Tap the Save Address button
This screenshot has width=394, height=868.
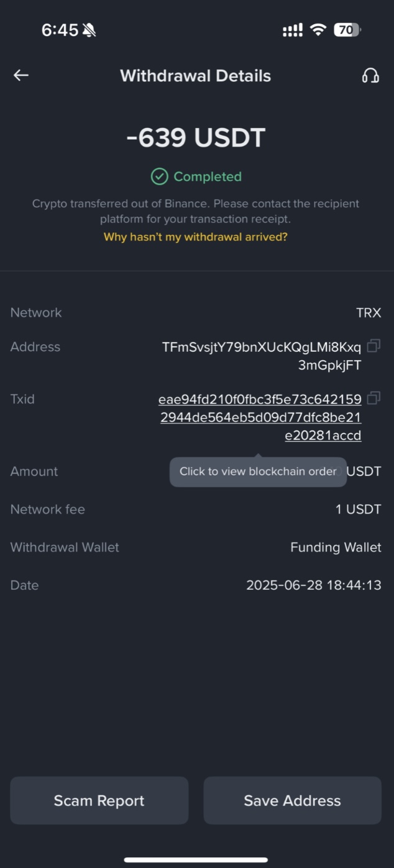[x=292, y=800]
